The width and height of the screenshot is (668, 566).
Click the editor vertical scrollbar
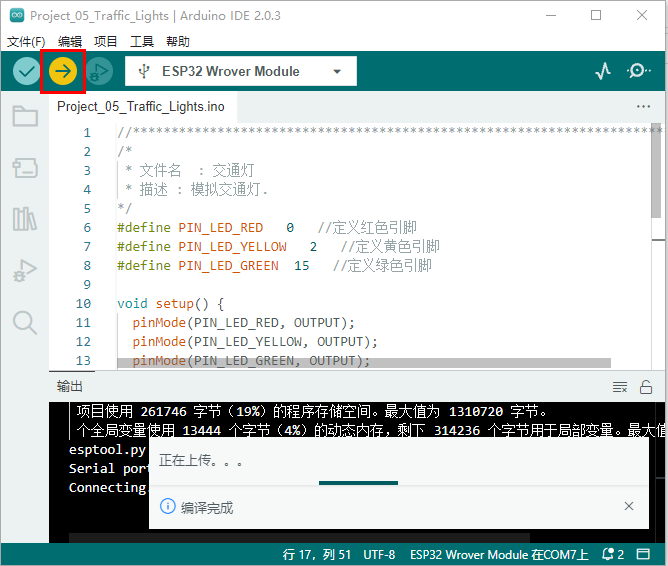pyautogui.click(x=656, y=175)
